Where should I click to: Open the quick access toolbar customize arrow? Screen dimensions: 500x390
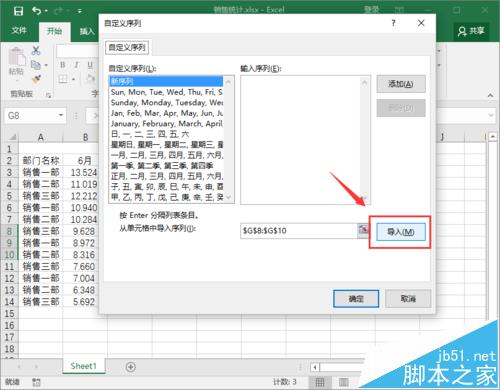80,11
